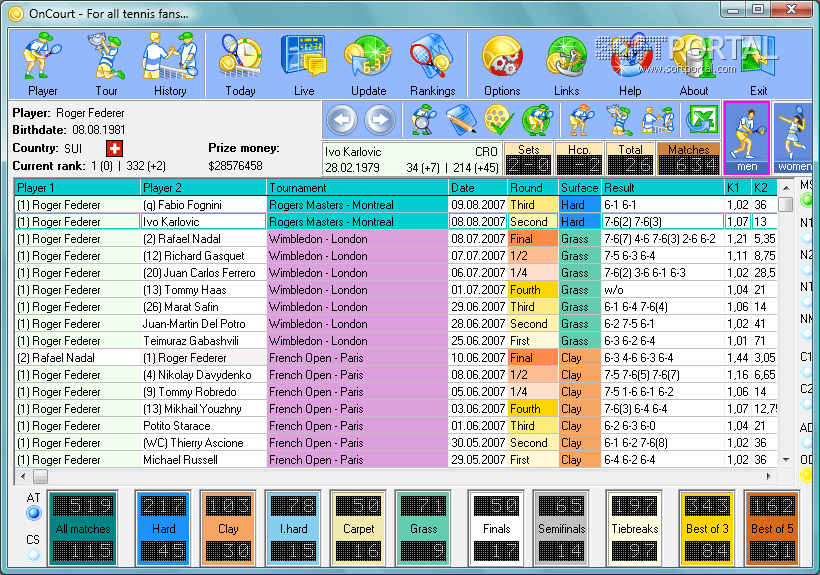Open the Rankings icon
This screenshot has height=575, width=820.
tap(432, 64)
